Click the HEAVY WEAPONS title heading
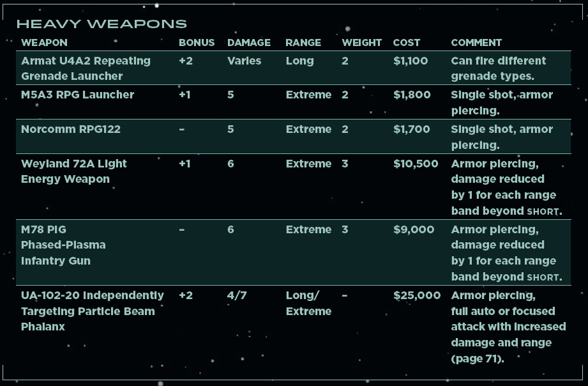The width and height of the screenshot is (588, 386). coord(102,24)
